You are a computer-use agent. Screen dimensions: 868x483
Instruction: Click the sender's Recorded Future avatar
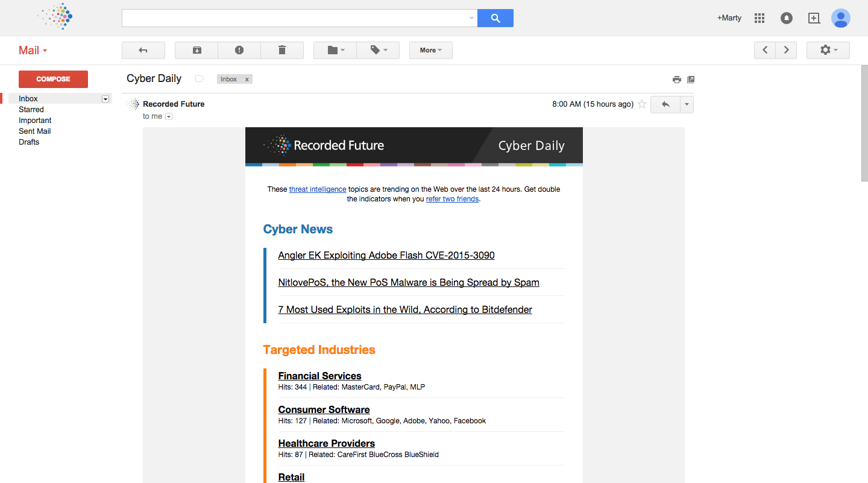click(x=132, y=104)
